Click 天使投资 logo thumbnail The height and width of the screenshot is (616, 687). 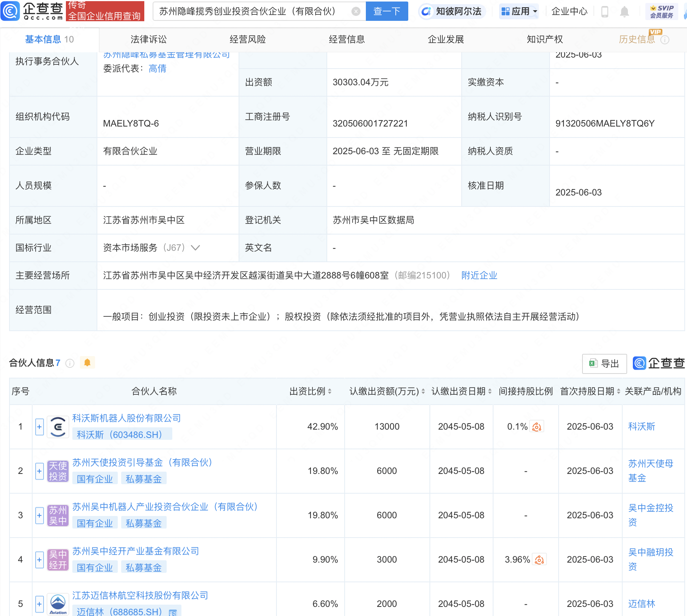(x=58, y=471)
